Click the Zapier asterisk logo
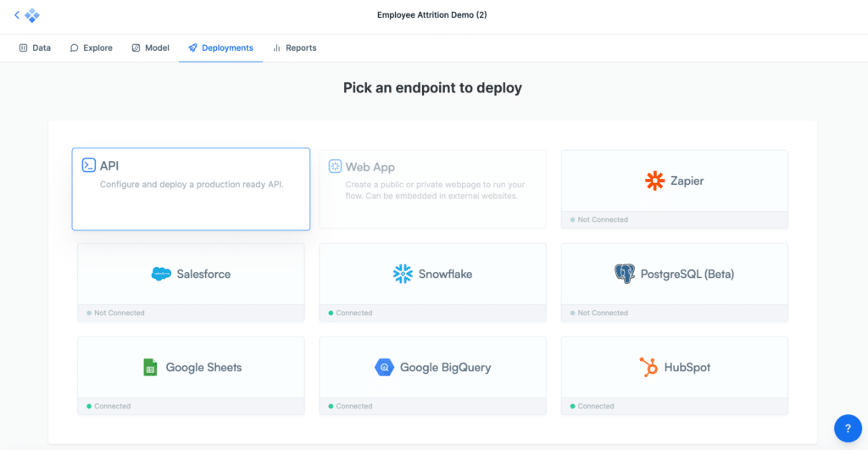The width and height of the screenshot is (868, 450). (655, 181)
